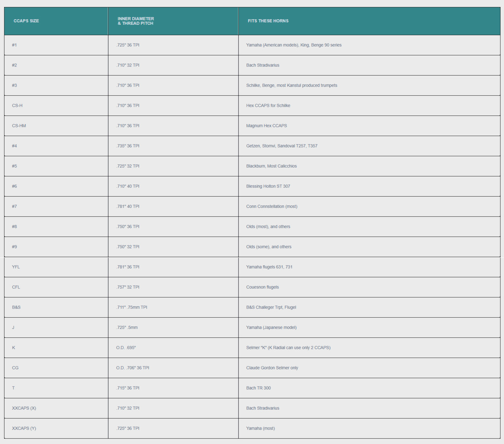The width and height of the screenshot is (504, 444).
Task: Click the .711" .75mm TPI cell
Action: [x=173, y=307]
